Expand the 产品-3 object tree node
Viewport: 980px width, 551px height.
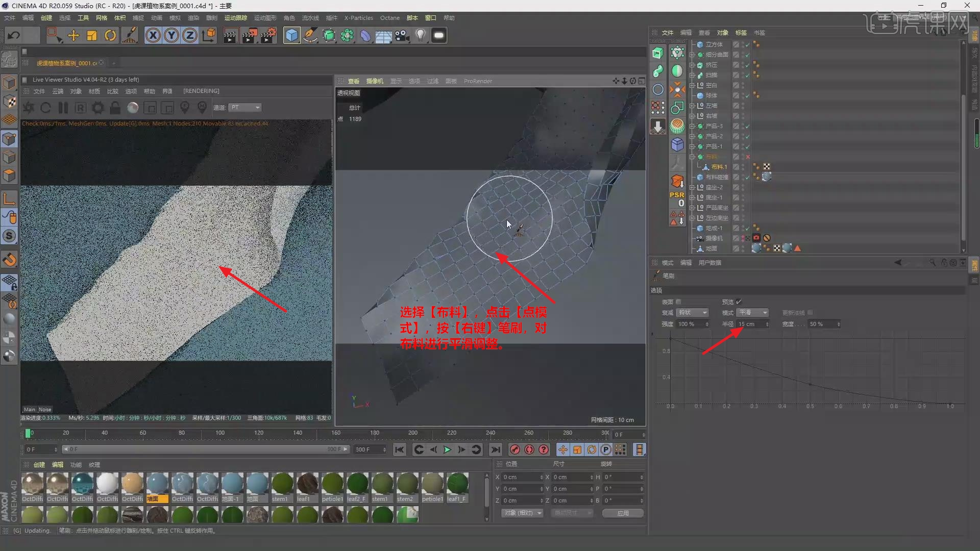click(x=692, y=126)
